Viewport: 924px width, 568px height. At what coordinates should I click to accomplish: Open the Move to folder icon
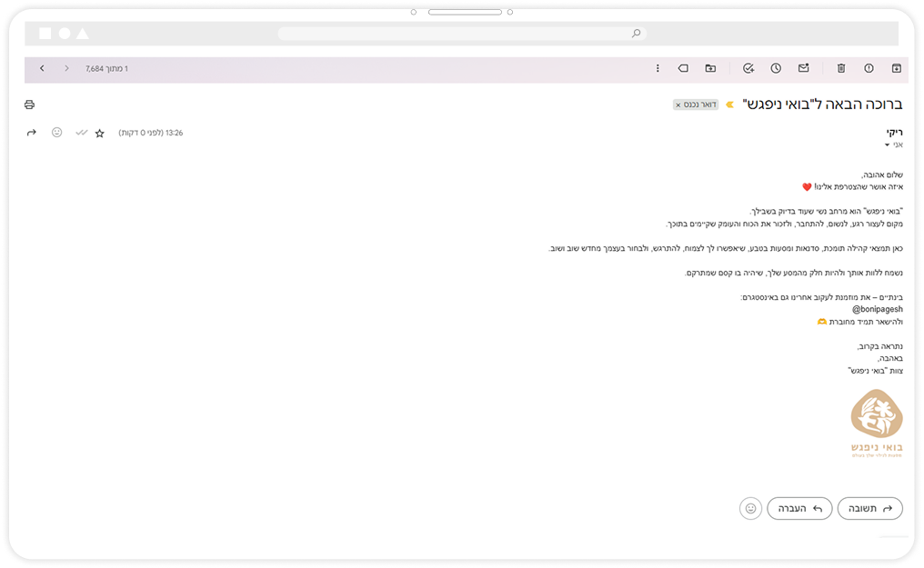710,68
